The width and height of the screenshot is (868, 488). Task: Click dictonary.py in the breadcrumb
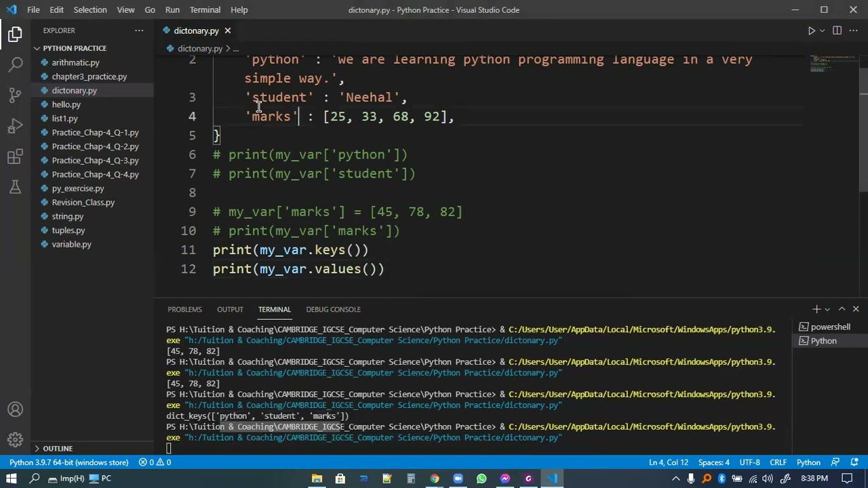199,49
